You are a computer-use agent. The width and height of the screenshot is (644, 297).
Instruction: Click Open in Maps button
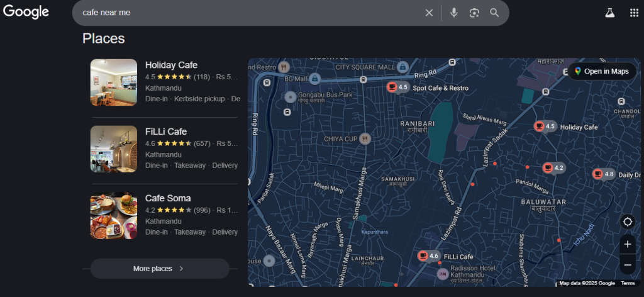click(602, 71)
